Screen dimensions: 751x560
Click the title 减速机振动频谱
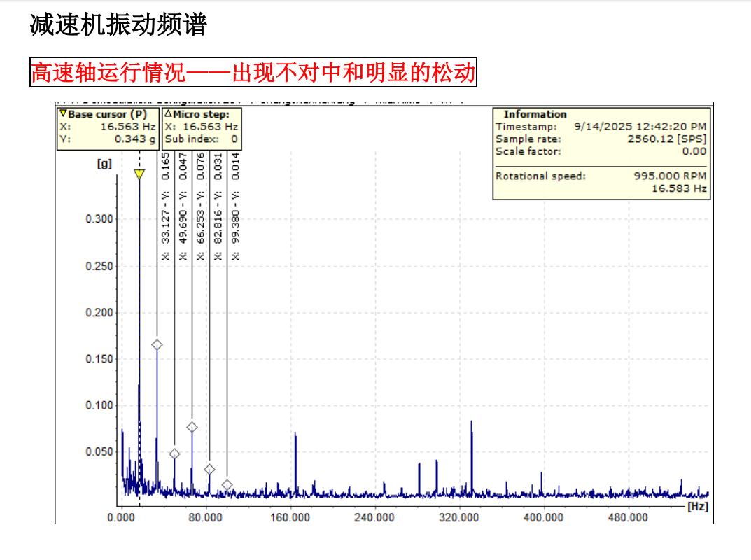click(x=118, y=25)
